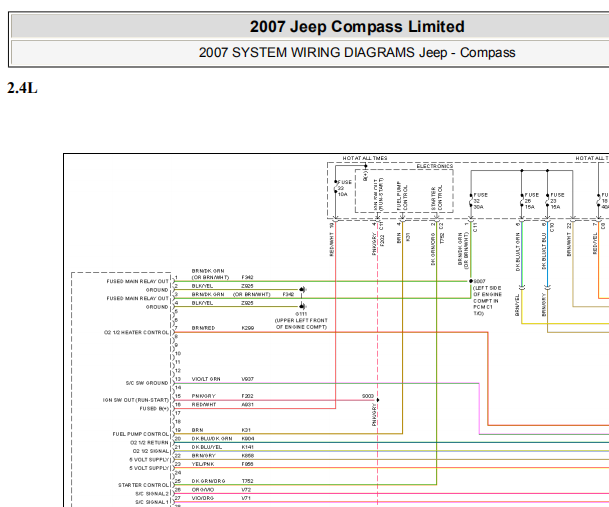Click the "ELECTRONICS" box label
Viewport: 609px width, 507px height.
435,166
